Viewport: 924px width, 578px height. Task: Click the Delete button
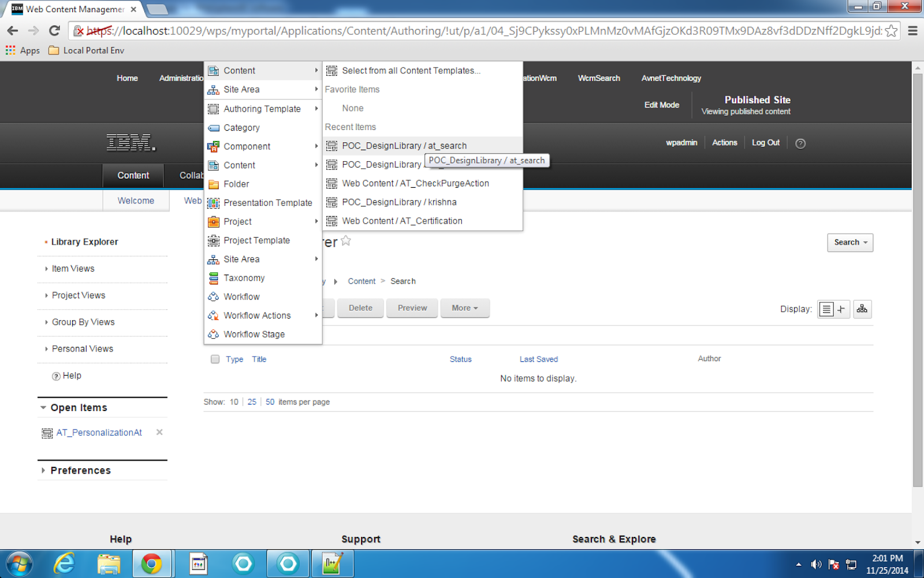360,308
